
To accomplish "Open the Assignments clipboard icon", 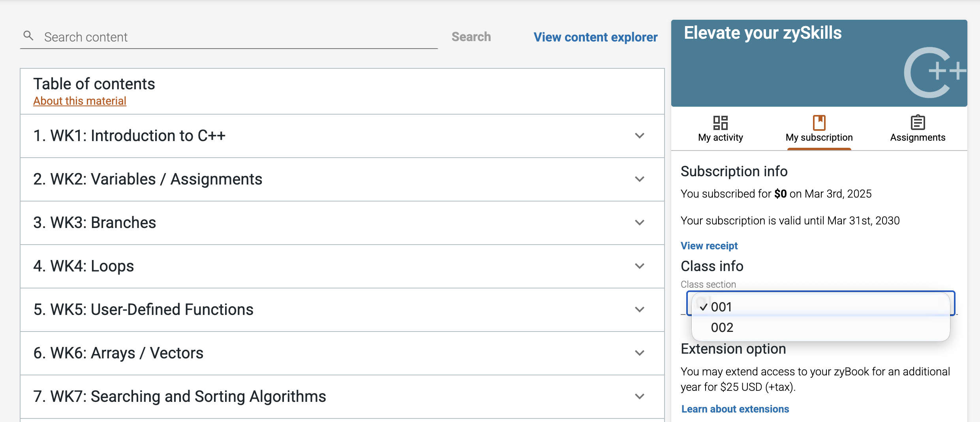I will [x=918, y=122].
